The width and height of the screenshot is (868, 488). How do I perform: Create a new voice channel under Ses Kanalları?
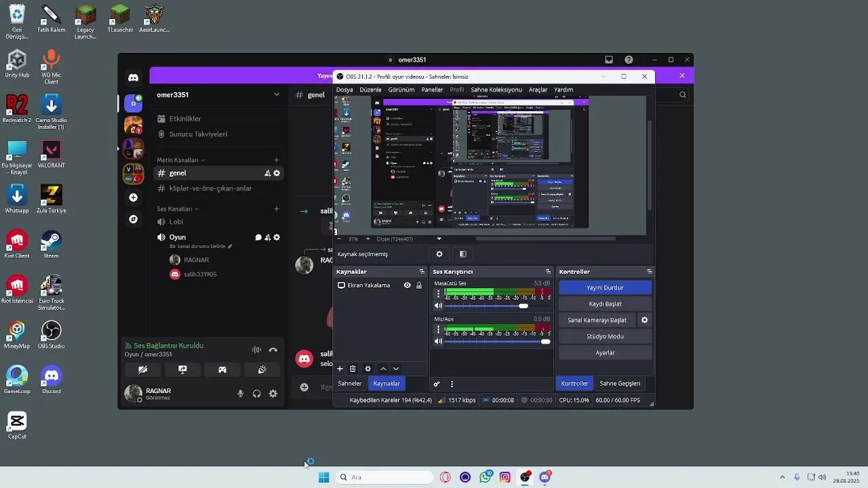coord(277,209)
